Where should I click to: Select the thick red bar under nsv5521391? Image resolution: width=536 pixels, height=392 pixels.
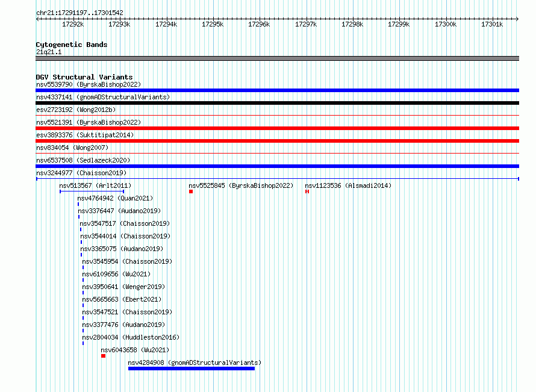click(277, 128)
